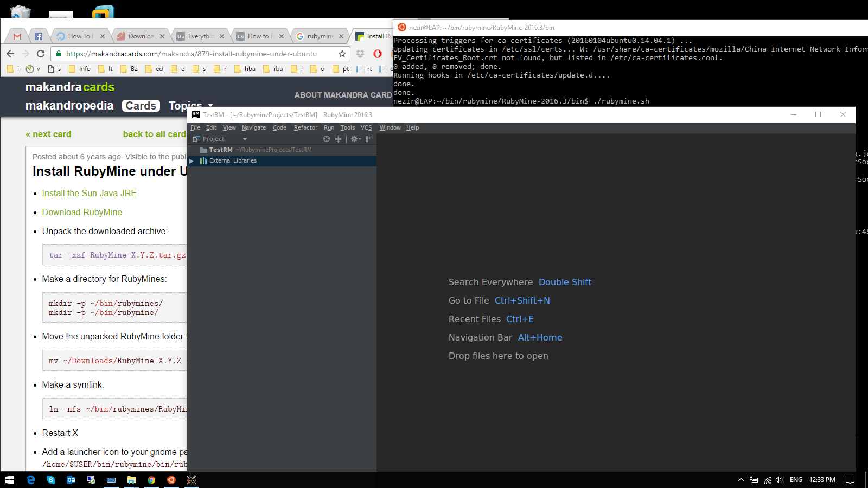Switch to the 'Everythin' HTG tab in Chrome
This screenshot has height=488, width=868.
(x=200, y=36)
